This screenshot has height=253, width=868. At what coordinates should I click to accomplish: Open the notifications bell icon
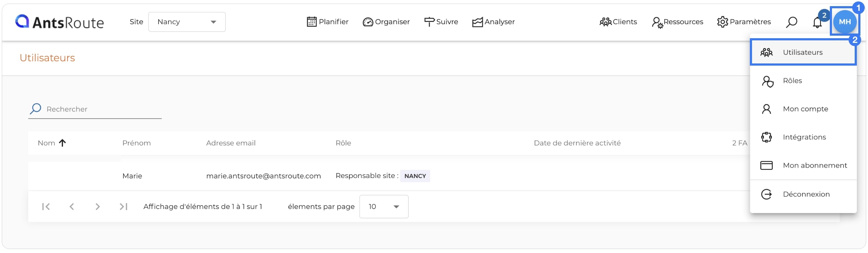click(x=817, y=22)
